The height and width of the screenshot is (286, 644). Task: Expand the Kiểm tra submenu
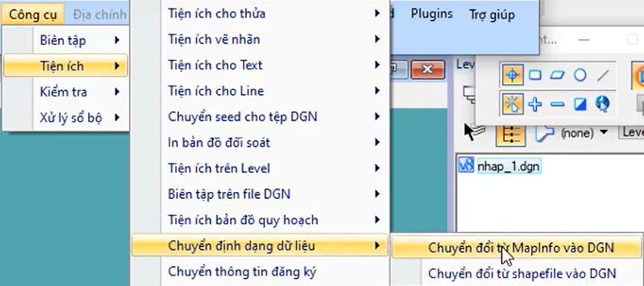66,92
